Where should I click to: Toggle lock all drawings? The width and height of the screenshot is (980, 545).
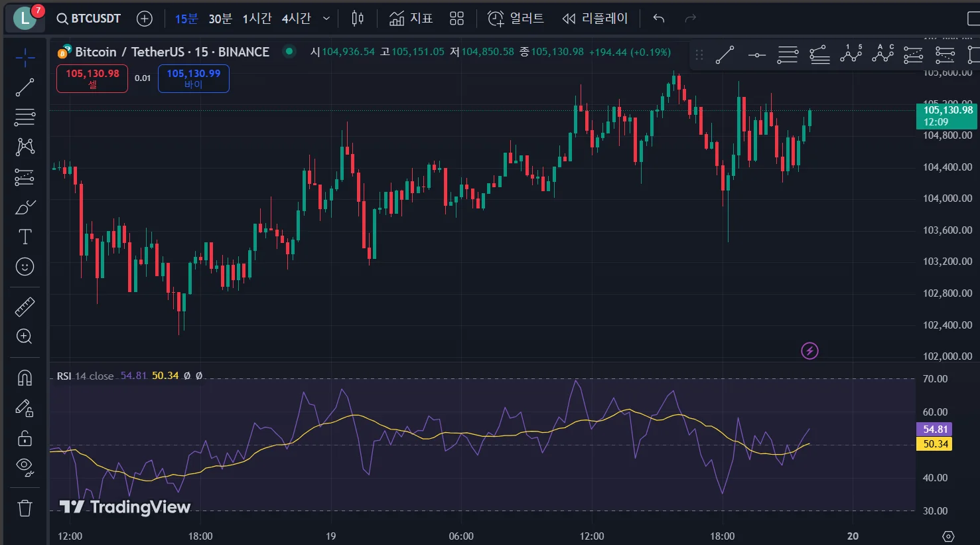tap(25, 438)
